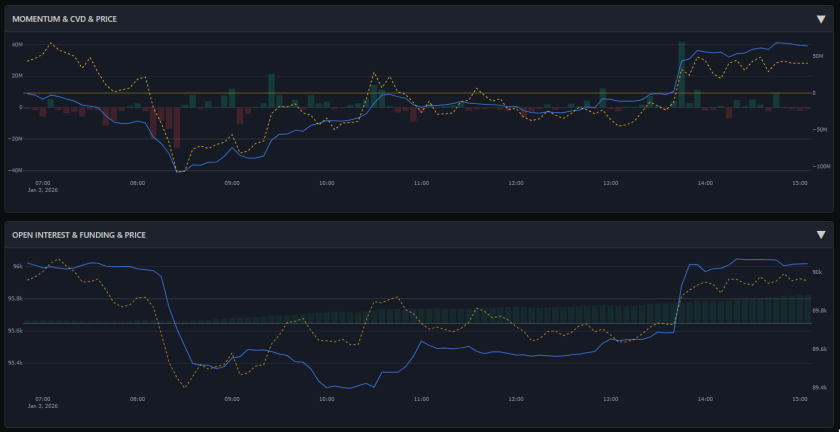The image size is (840, 432).
Task: Collapse the Open Interest & Funding & Price panel
Action: tap(821, 235)
